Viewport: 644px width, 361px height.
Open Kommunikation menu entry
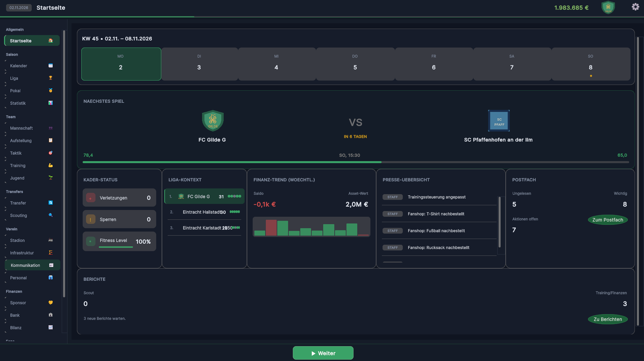tap(33, 265)
